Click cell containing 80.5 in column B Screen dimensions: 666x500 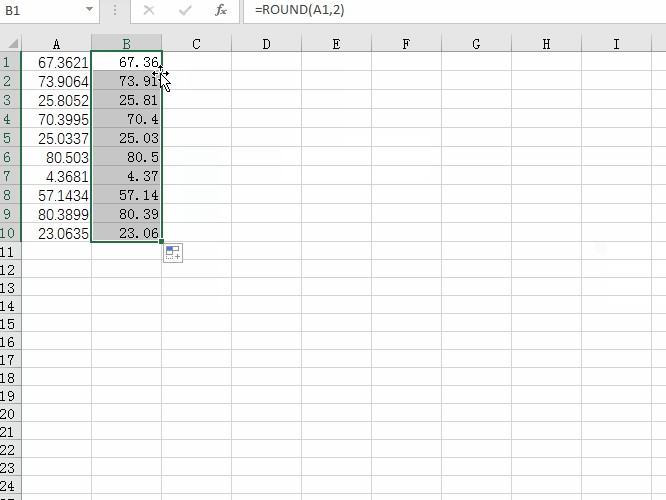click(x=126, y=157)
